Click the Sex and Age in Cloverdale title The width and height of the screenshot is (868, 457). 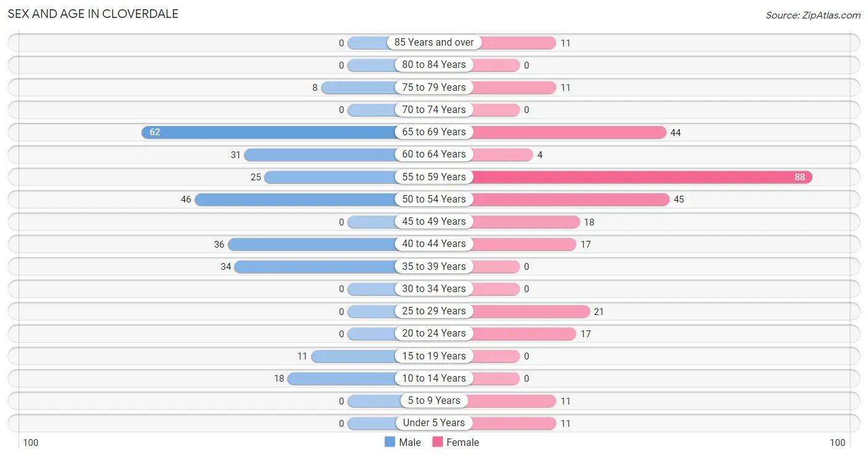[93, 14]
